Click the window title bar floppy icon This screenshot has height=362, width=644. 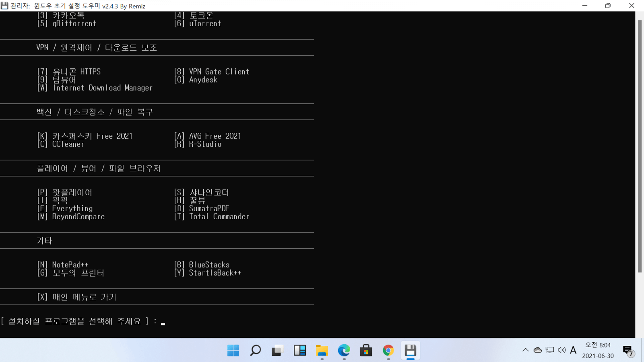tap(4, 6)
